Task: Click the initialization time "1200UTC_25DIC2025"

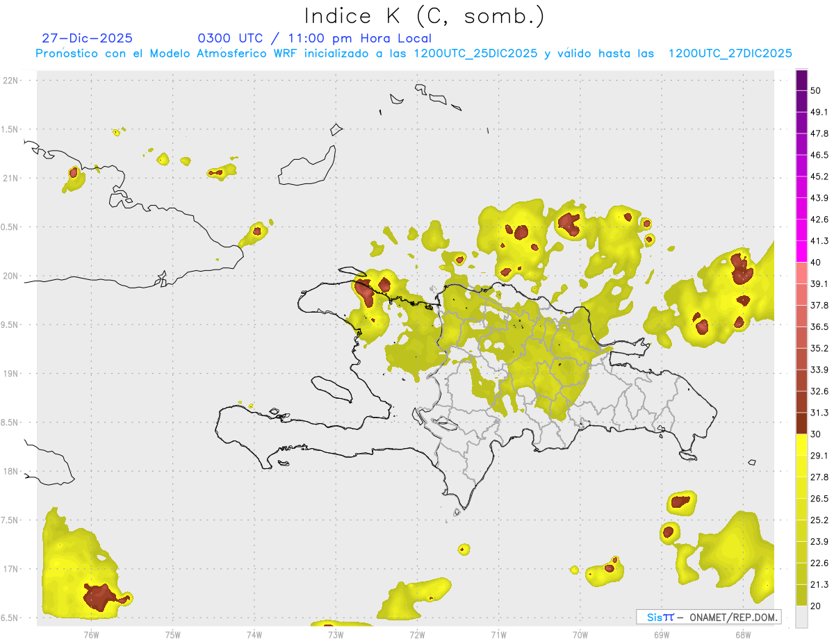Action: 475,53
